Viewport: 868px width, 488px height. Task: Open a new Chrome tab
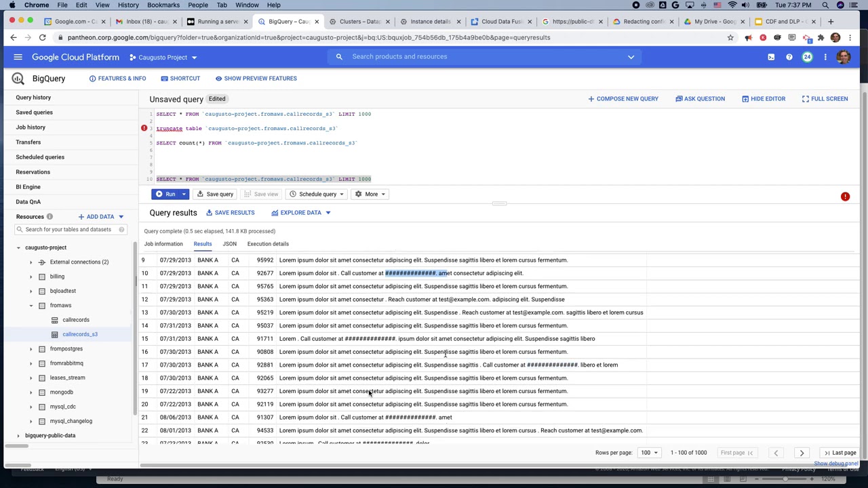click(831, 22)
